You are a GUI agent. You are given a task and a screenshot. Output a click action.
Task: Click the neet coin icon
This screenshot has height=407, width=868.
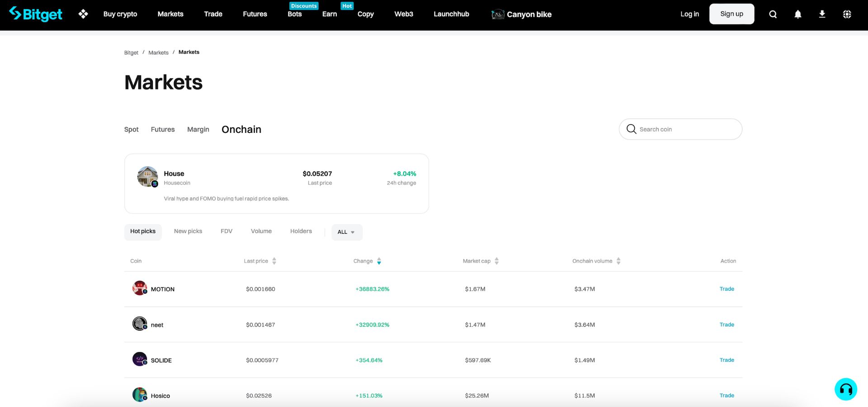pos(140,323)
